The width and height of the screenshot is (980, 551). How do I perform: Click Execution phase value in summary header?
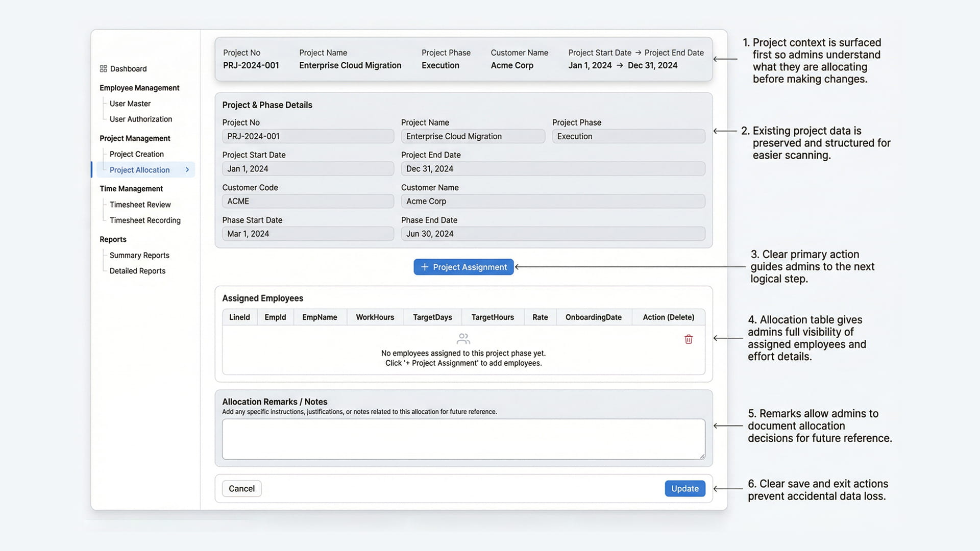click(x=440, y=65)
